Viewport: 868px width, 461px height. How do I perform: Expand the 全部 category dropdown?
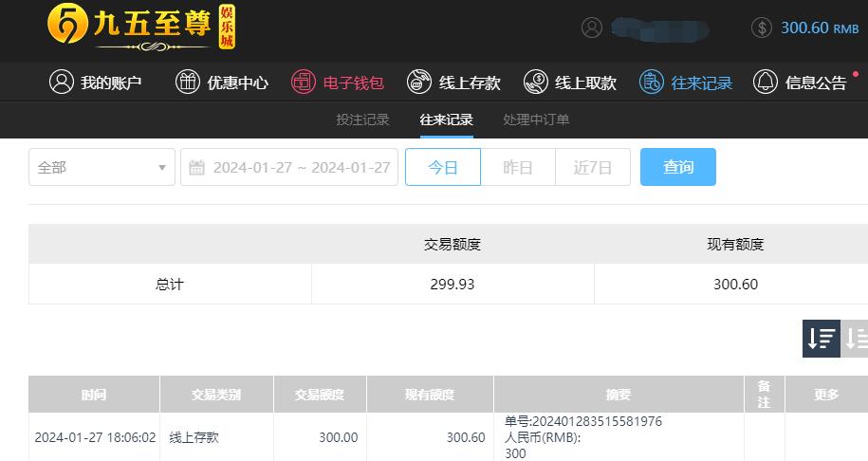(x=102, y=167)
